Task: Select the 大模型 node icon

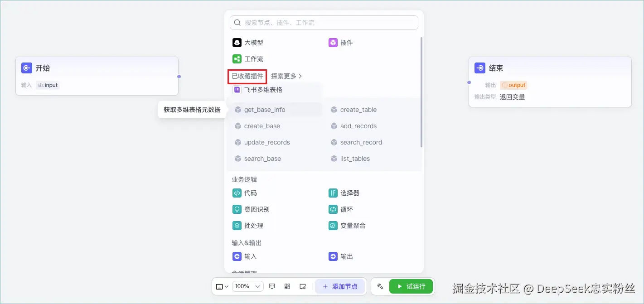Action: pyautogui.click(x=237, y=43)
